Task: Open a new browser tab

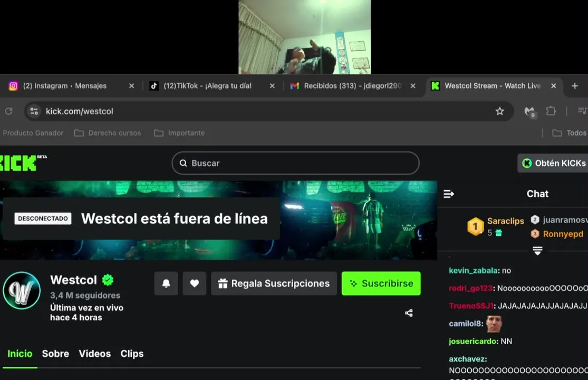Action: [574, 86]
